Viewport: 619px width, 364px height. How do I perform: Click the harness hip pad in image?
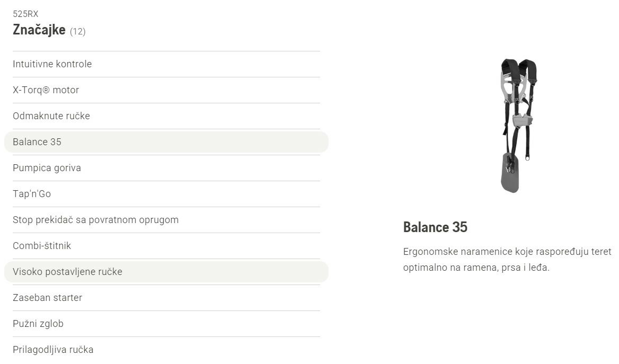click(510, 173)
